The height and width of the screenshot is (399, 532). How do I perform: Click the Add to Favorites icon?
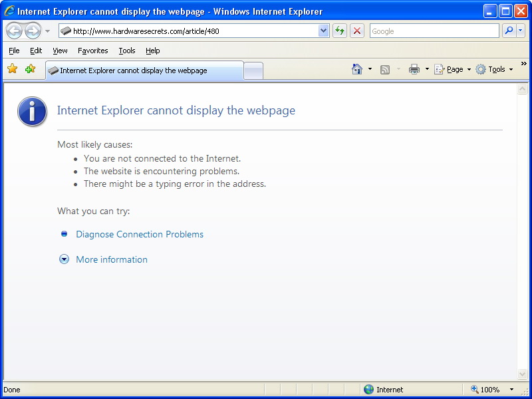coord(30,69)
